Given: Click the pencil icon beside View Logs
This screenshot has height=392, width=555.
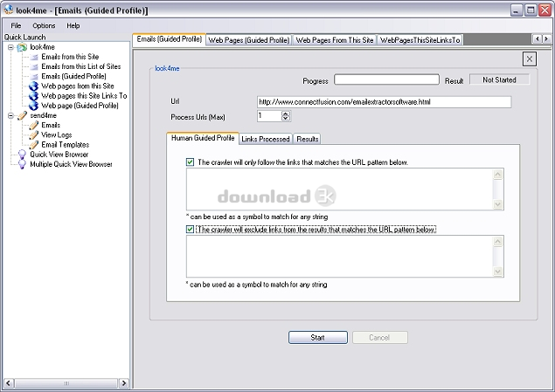Looking at the screenshot, I should [x=33, y=134].
